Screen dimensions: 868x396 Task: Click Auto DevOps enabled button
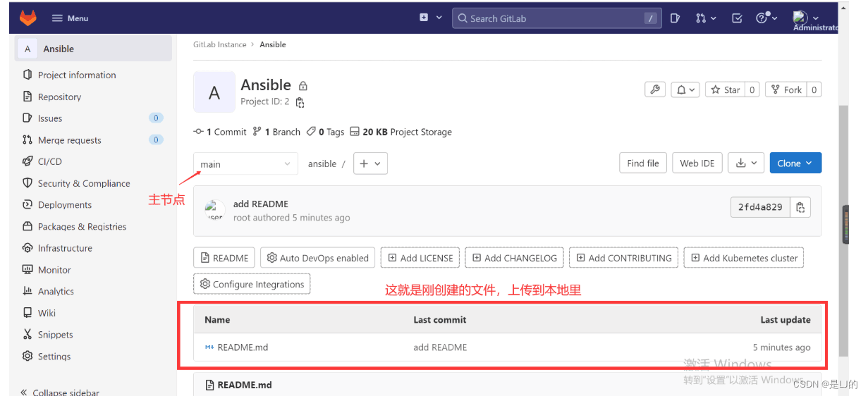point(317,258)
